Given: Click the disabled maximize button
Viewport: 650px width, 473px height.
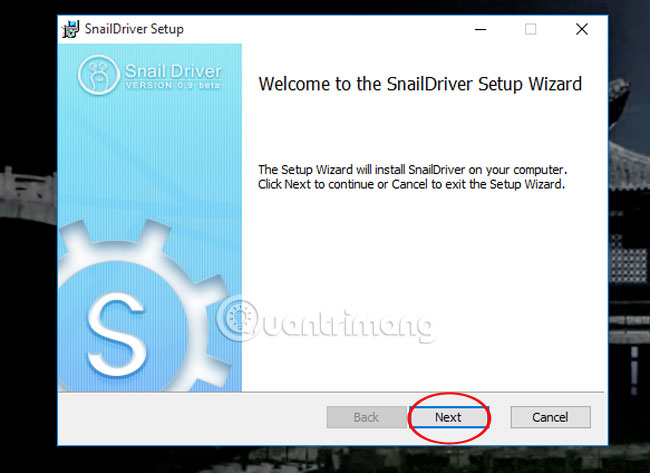Looking at the screenshot, I should click(x=531, y=29).
